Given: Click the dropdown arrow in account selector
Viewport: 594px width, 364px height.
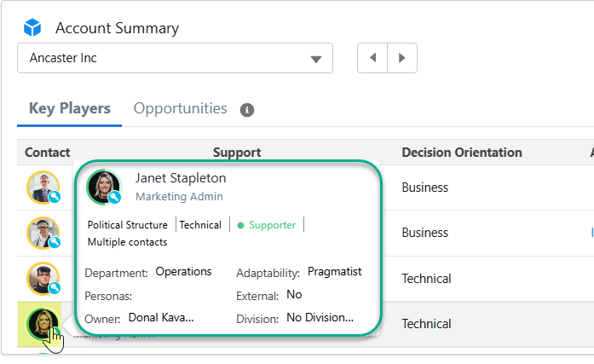Looking at the screenshot, I should (x=316, y=59).
